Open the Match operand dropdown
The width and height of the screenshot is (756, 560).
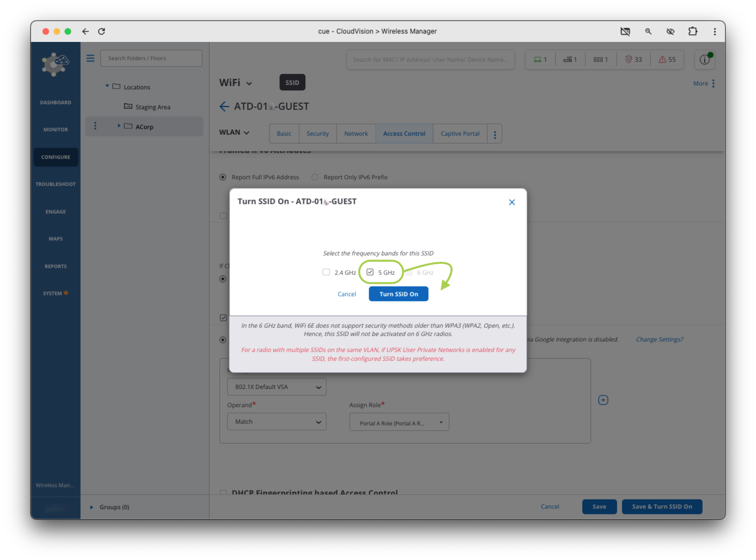[x=276, y=422]
